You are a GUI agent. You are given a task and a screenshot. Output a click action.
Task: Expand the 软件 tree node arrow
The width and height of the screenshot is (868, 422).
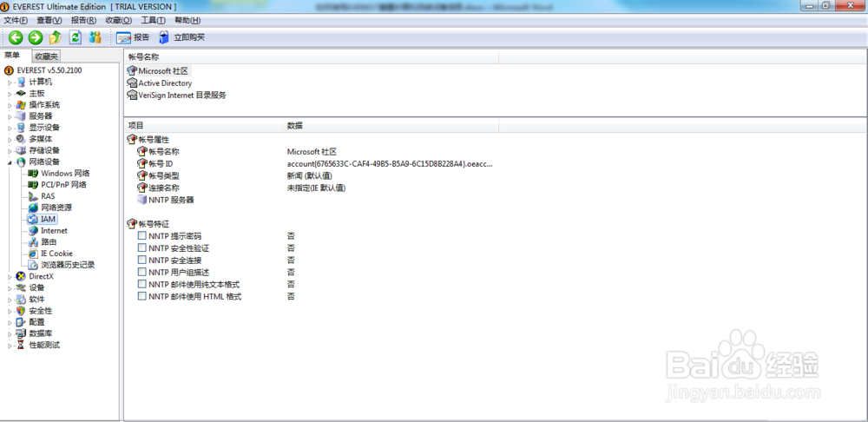(10, 300)
